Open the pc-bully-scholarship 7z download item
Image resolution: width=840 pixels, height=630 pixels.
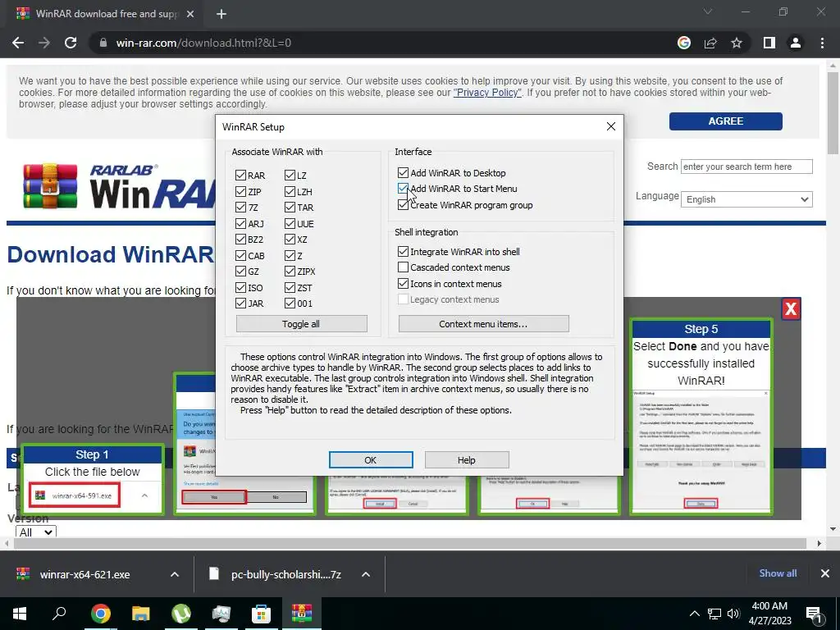coord(285,574)
